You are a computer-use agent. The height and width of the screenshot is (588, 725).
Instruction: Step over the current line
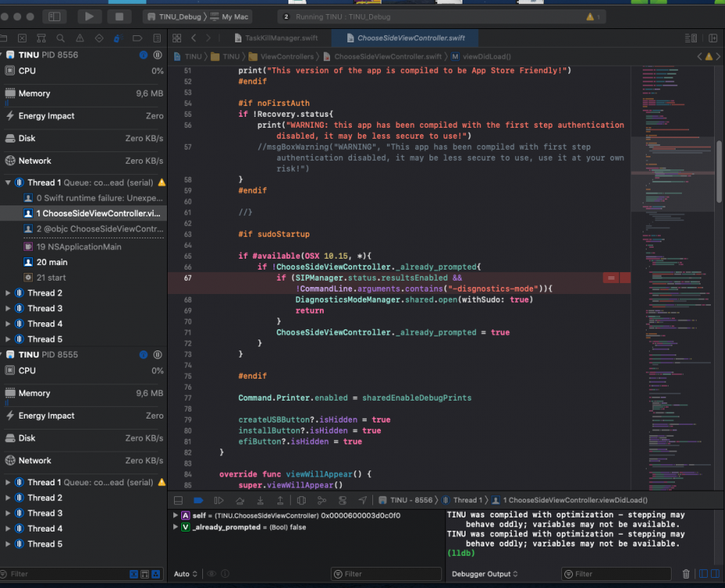(x=240, y=500)
